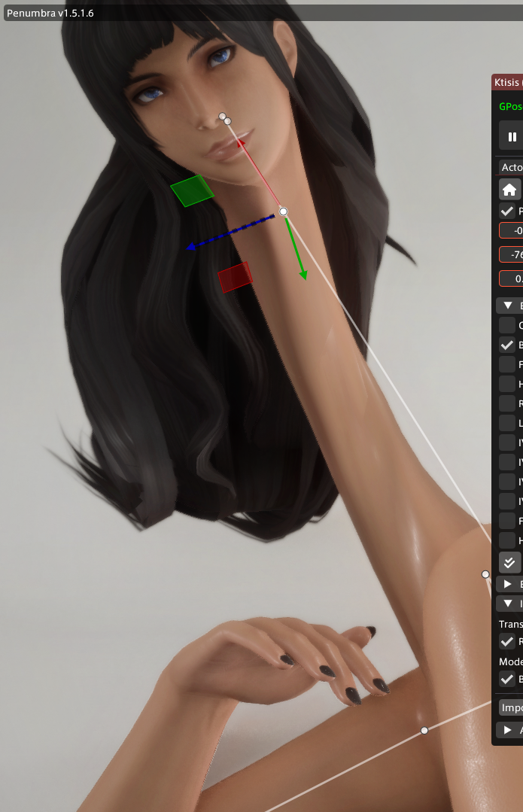The image size is (523, 812).
Task: Select the bone node at the shoulder
Action: tap(485, 574)
